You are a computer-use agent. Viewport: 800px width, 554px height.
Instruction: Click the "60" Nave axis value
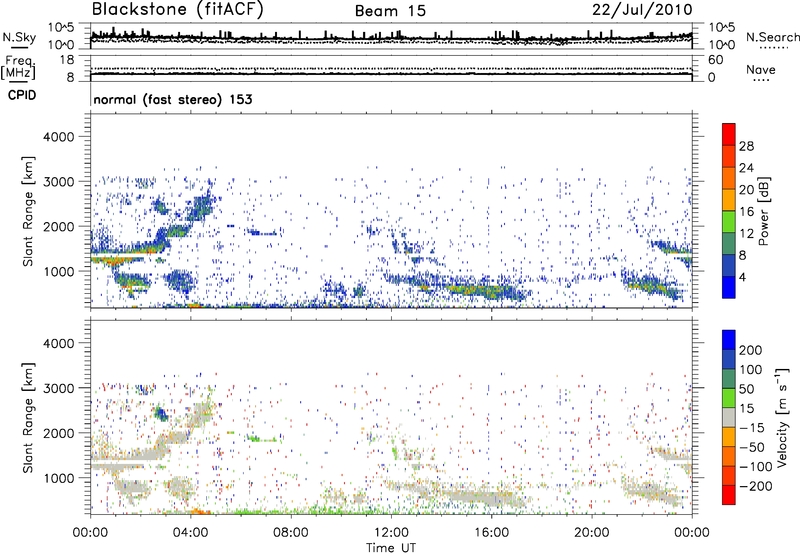pyautogui.click(x=715, y=60)
